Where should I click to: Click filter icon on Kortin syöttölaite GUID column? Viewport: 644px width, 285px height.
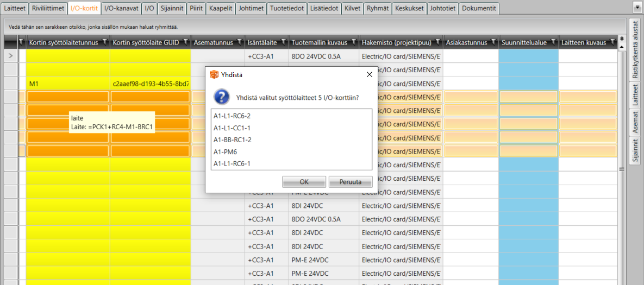(x=186, y=42)
